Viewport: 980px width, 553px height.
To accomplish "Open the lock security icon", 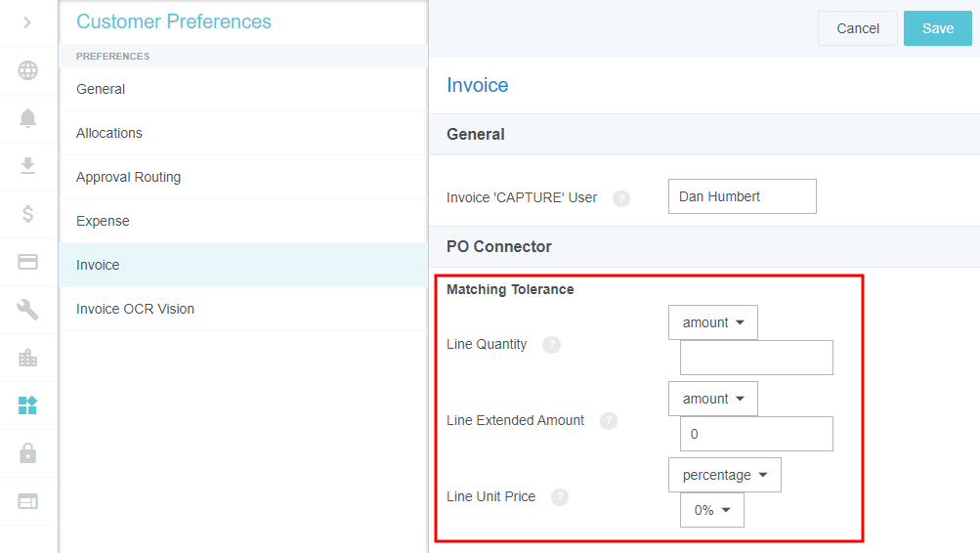I will tap(27, 453).
